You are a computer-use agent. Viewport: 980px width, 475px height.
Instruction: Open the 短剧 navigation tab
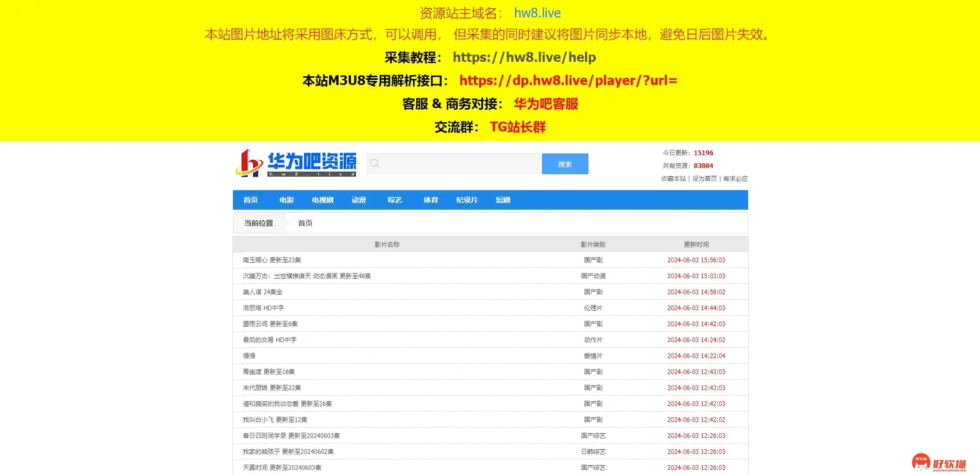[503, 200]
